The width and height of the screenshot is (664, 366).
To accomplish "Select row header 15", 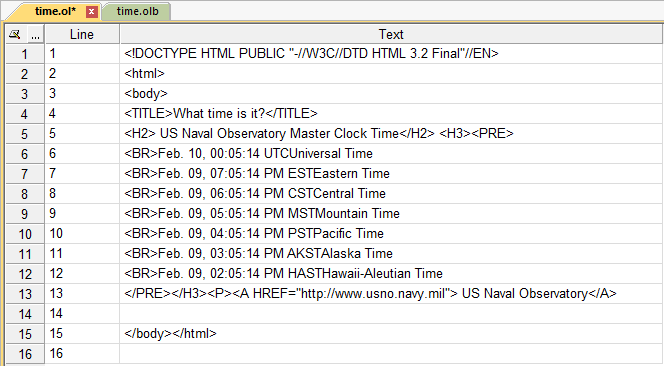I will click(25, 334).
